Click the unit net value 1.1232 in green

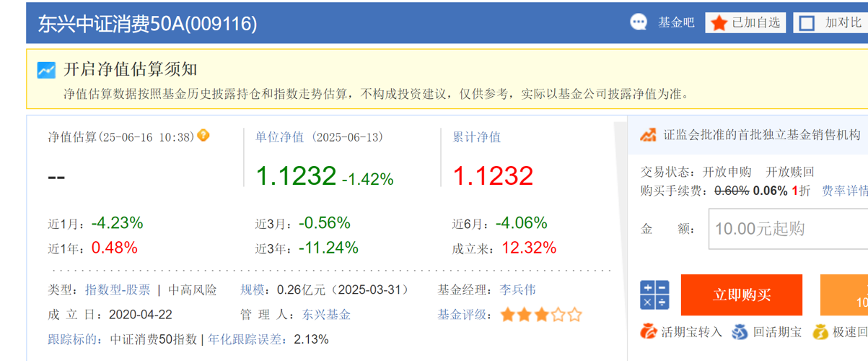(x=296, y=175)
